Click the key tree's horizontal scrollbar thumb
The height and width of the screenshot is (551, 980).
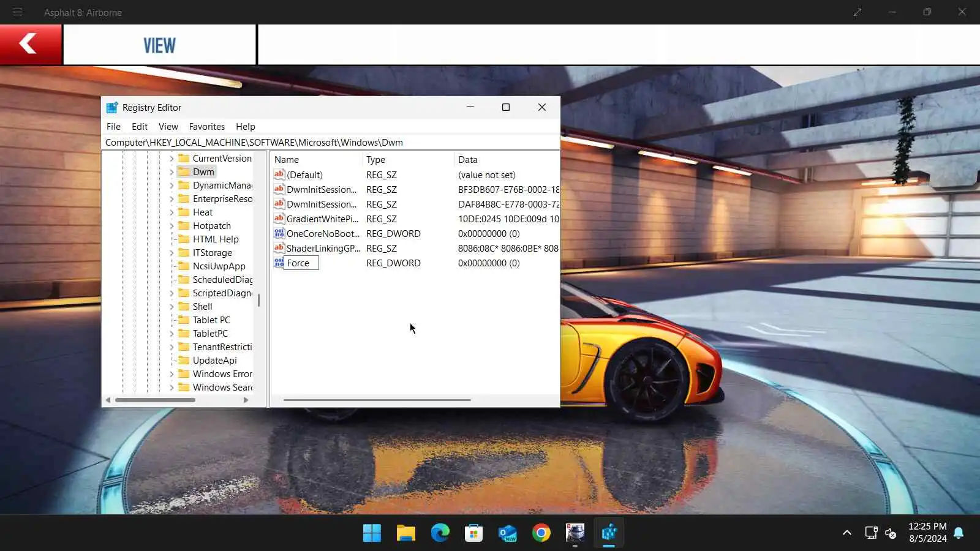[x=156, y=400]
